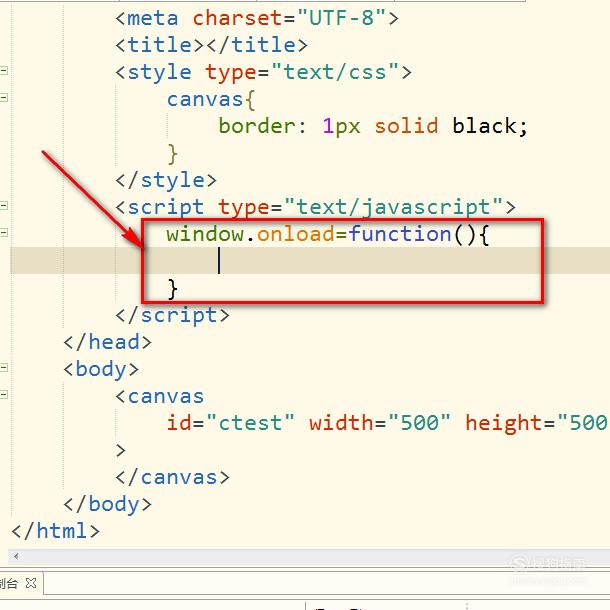Place cursor in the <title></title> line
This screenshot has width=610, height=610.
point(211,45)
